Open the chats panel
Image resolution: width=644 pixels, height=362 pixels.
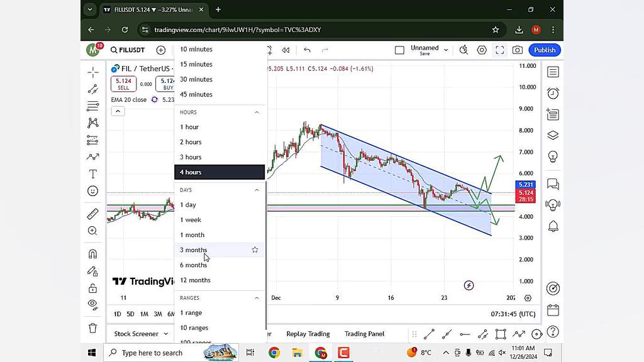pos(553,184)
